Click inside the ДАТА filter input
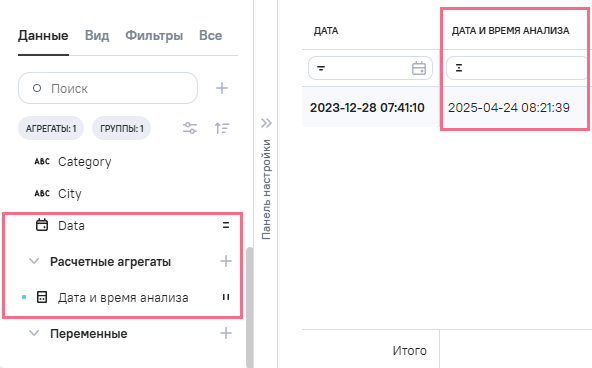Image resolution: width=592 pixels, height=368 pixels. [370, 68]
